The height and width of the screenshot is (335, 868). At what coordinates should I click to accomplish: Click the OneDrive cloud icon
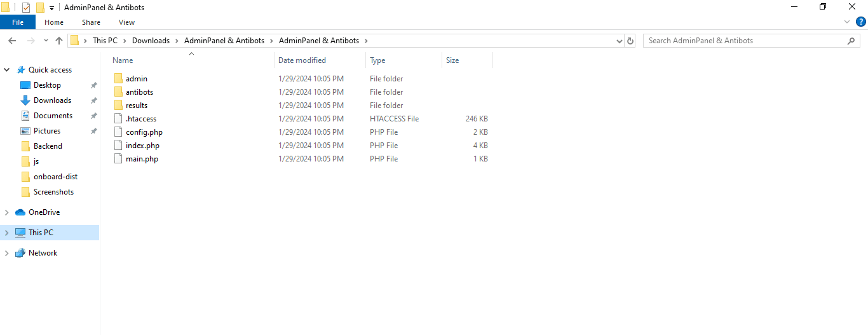coord(20,212)
